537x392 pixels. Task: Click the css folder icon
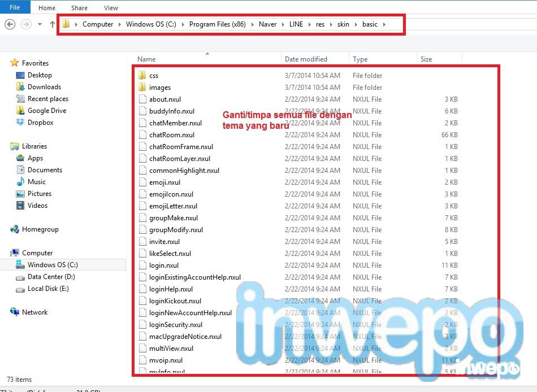142,75
